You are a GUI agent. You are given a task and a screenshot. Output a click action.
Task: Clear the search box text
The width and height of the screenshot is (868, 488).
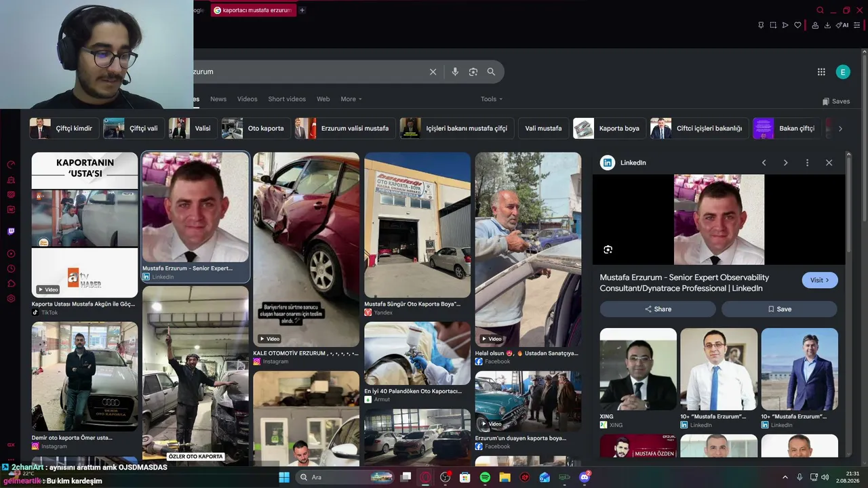point(433,72)
